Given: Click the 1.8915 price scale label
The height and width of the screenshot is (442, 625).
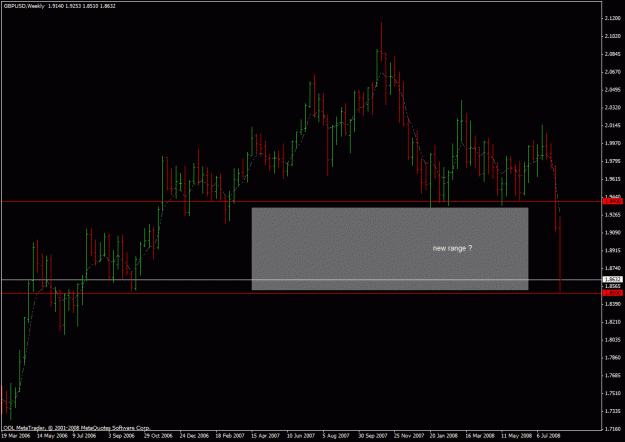Looking at the screenshot, I should click(613, 250).
